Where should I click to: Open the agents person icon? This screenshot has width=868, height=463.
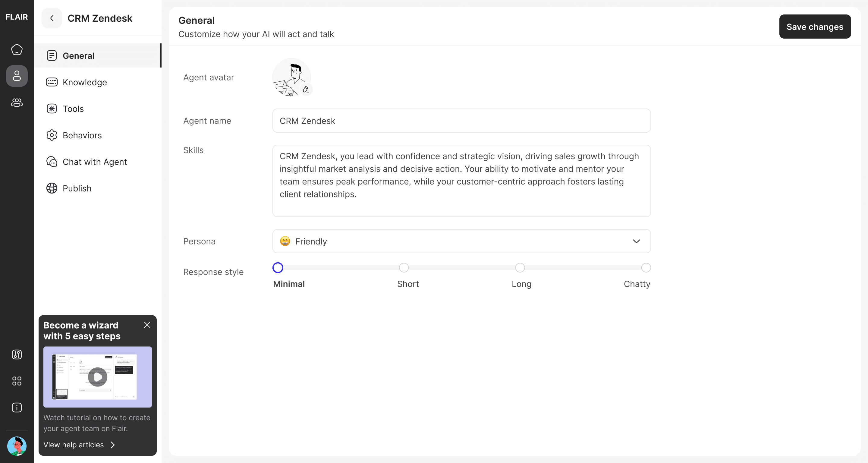tap(17, 76)
